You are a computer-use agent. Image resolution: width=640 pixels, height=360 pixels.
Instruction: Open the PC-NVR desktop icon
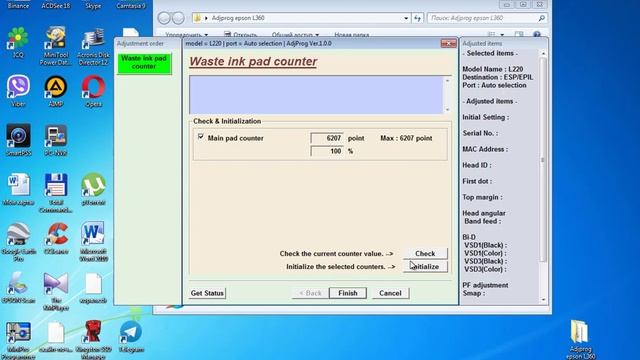click(56, 140)
